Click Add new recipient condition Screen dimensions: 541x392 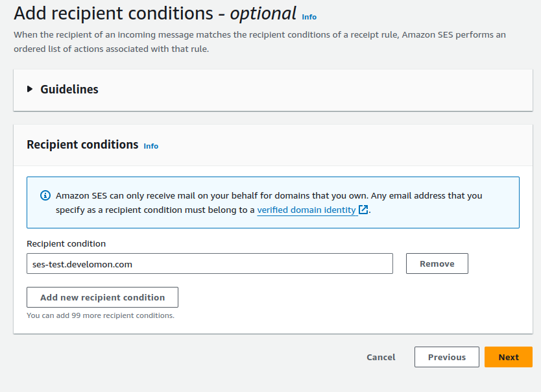[x=102, y=297]
